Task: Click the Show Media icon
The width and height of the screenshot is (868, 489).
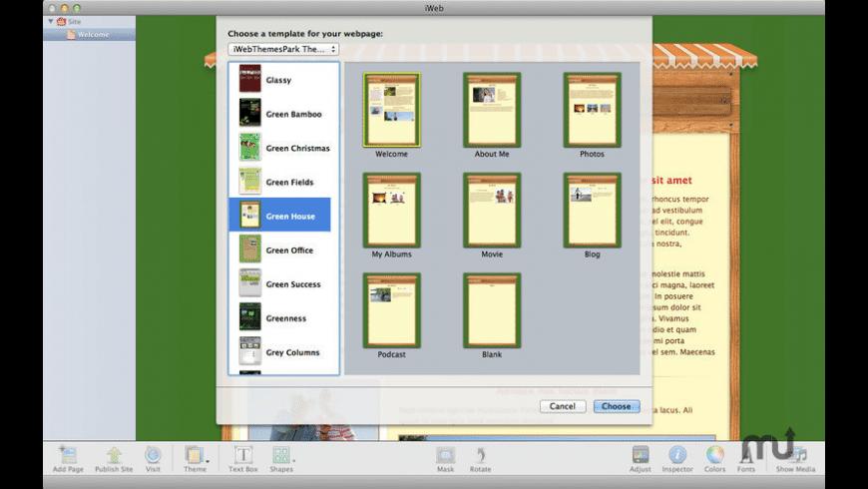Action: coord(796,455)
